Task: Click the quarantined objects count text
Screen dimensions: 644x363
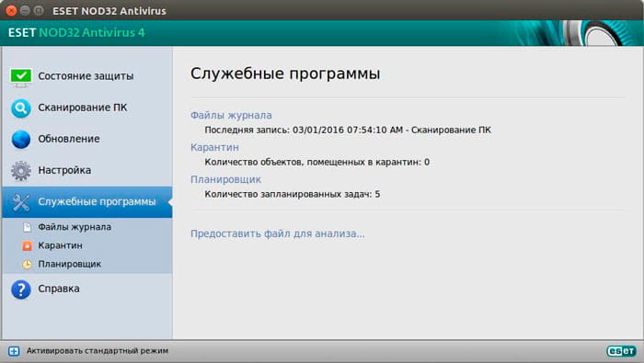Action: pos(316,162)
